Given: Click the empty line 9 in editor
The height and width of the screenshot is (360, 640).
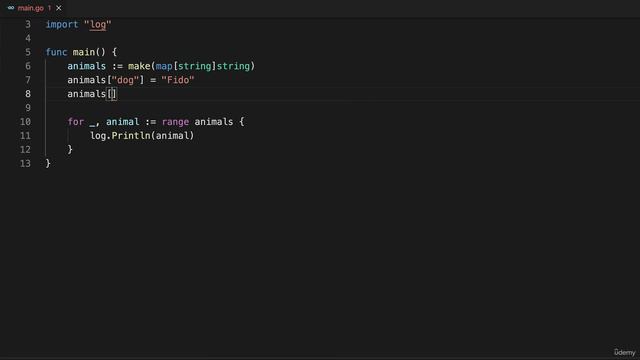Looking at the screenshot, I should pyautogui.click(x=342, y=108).
